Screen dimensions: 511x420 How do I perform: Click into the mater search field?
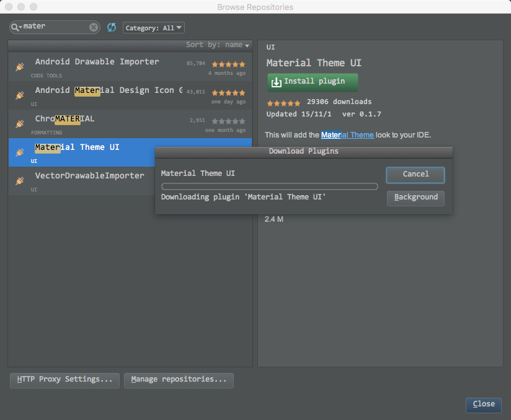[x=55, y=27]
